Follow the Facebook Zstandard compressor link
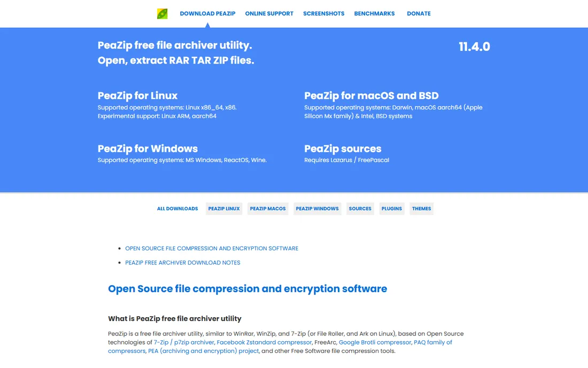 point(264,342)
